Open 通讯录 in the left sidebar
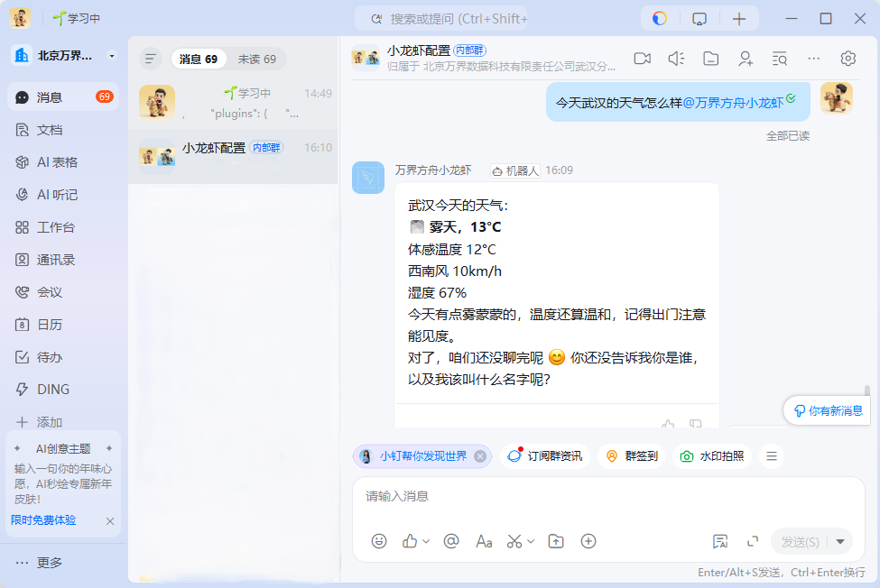 [56, 260]
